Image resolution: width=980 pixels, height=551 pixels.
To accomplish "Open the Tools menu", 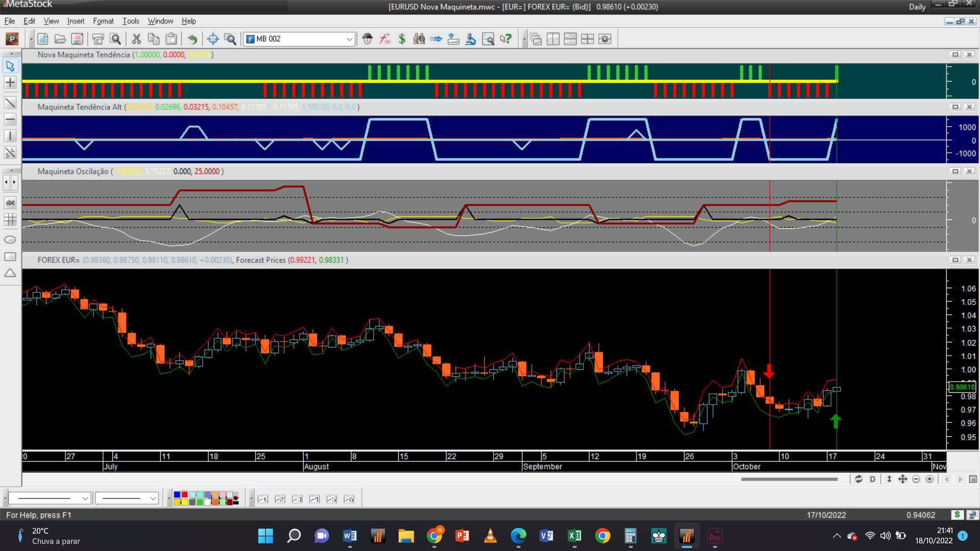I will [131, 21].
